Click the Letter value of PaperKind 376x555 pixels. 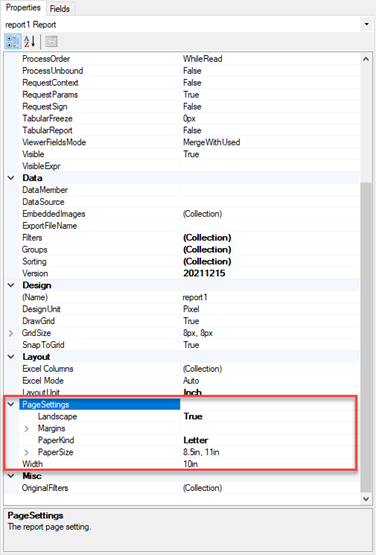coord(195,440)
